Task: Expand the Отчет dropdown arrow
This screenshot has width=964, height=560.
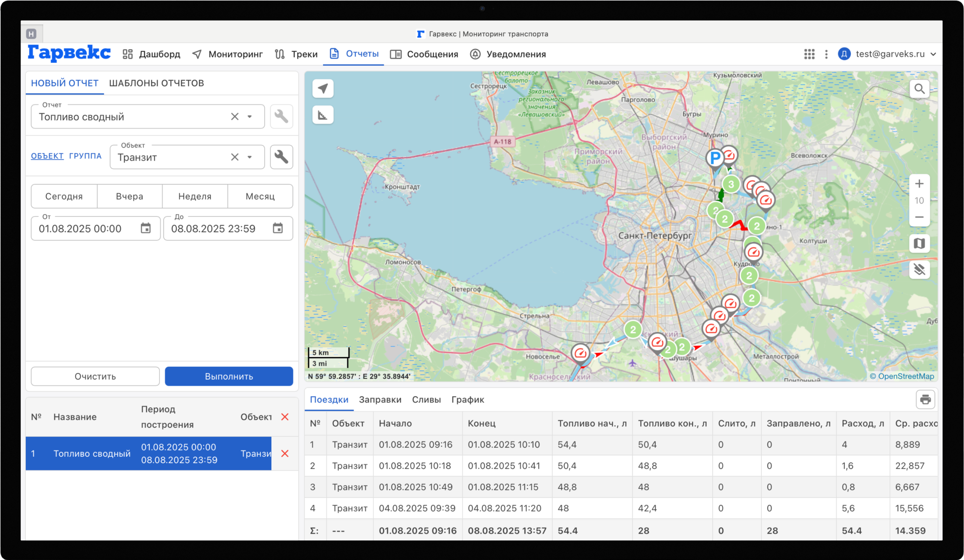Action: [249, 117]
